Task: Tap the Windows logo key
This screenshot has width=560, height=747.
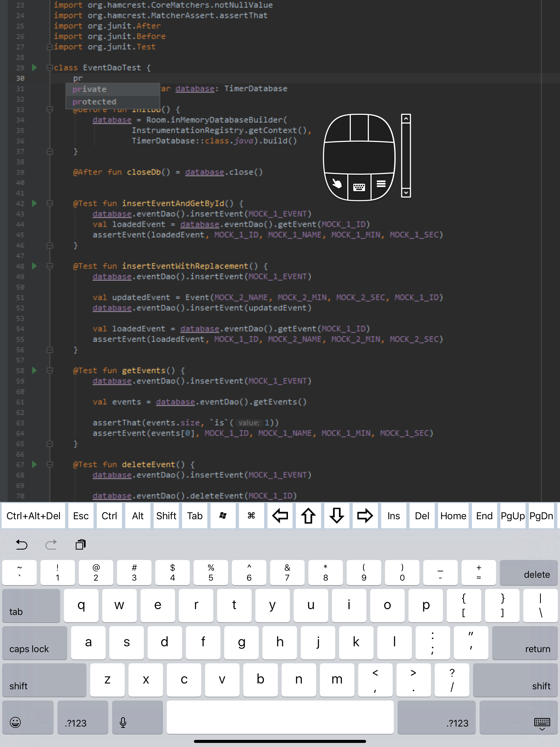Action: click(x=223, y=516)
